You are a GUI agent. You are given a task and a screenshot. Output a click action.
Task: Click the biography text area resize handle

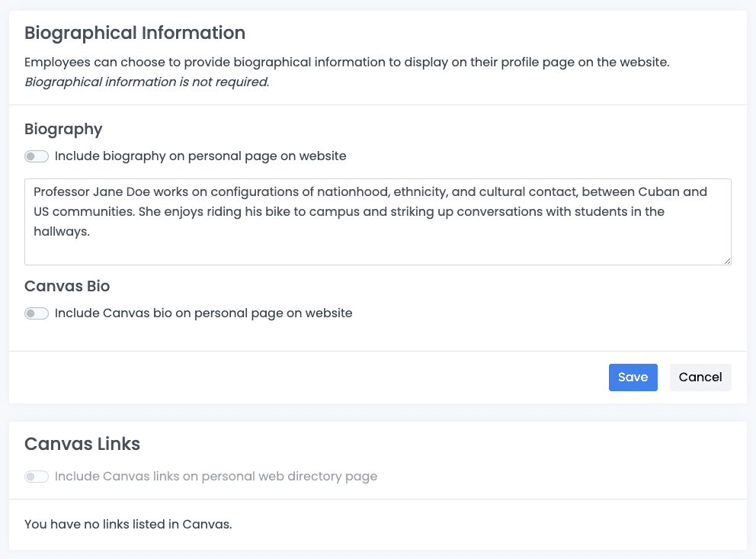(727, 261)
